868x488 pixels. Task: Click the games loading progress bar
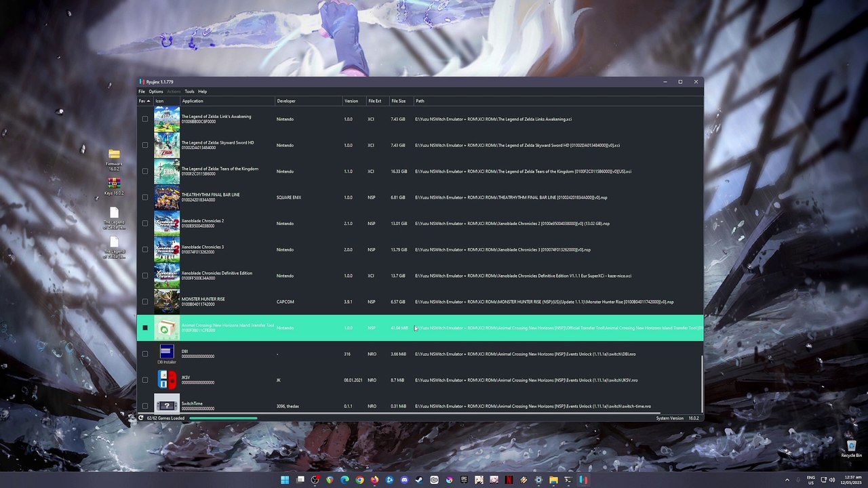[x=223, y=418]
